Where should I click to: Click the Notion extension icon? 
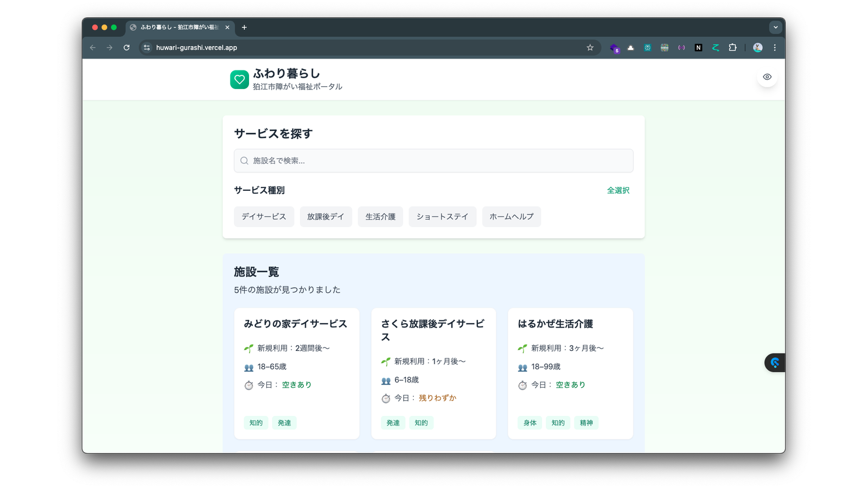coord(698,48)
